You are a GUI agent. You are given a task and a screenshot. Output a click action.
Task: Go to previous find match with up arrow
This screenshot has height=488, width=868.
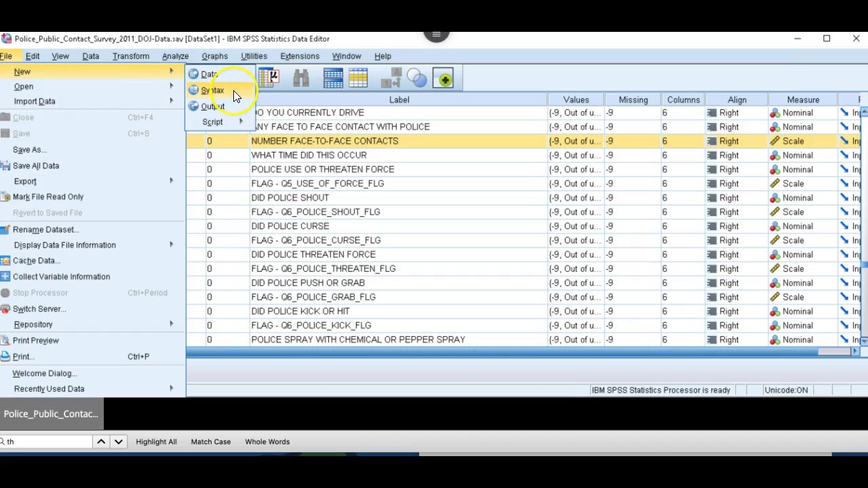click(x=101, y=442)
